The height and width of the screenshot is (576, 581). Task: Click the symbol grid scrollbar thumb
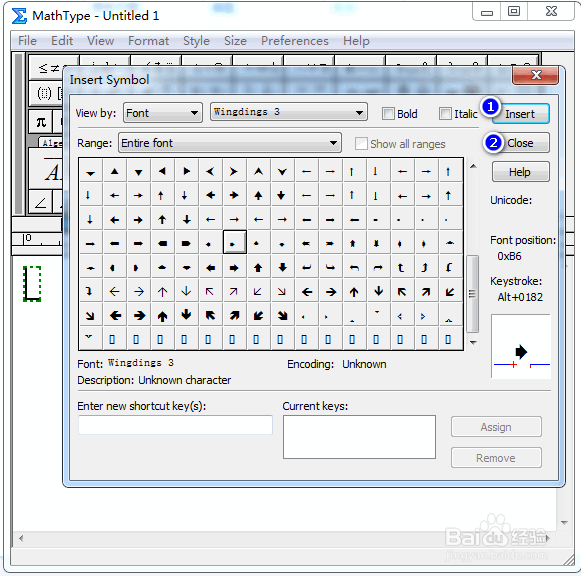coord(472,294)
